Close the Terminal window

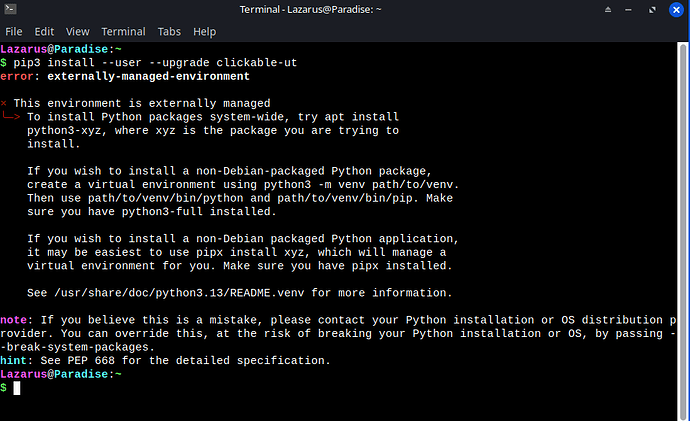pyautogui.click(x=677, y=10)
